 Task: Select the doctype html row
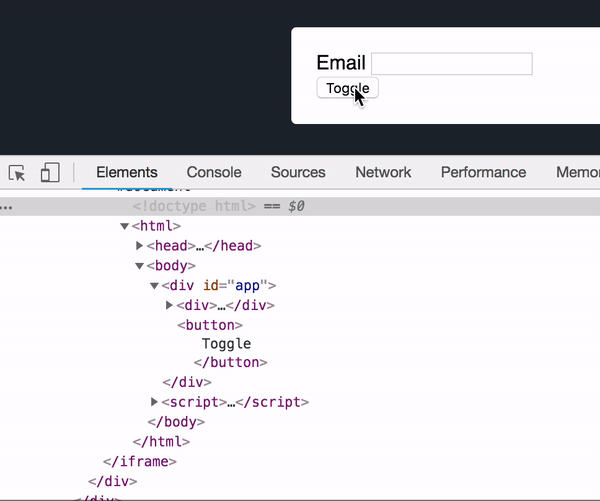tap(300, 206)
